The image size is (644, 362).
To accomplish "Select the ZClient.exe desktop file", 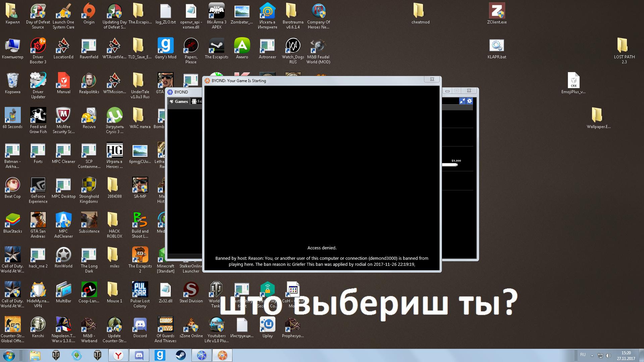I will (497, 14).
